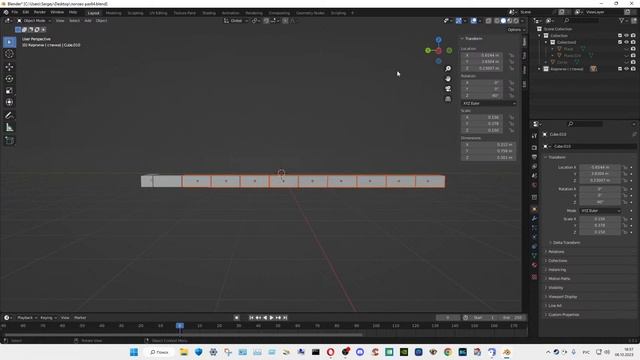
Task: Click the sidebar Location X field
Action: (482, 55)
